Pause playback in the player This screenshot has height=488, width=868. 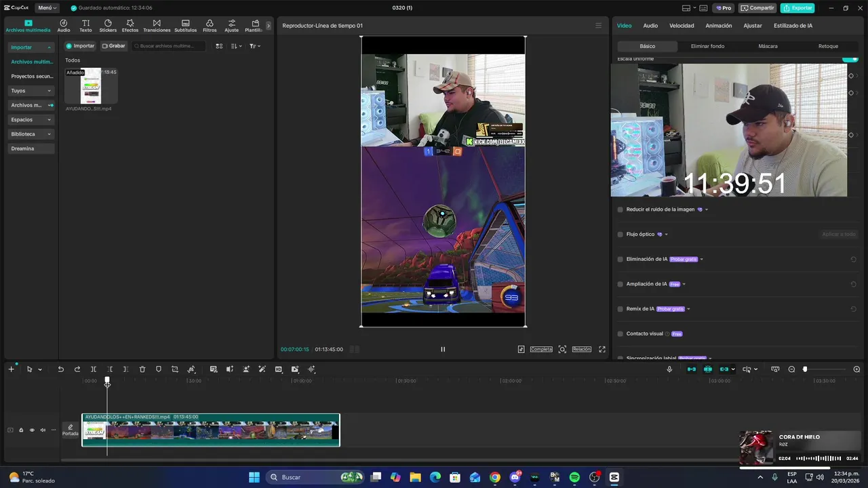(443, 349)
